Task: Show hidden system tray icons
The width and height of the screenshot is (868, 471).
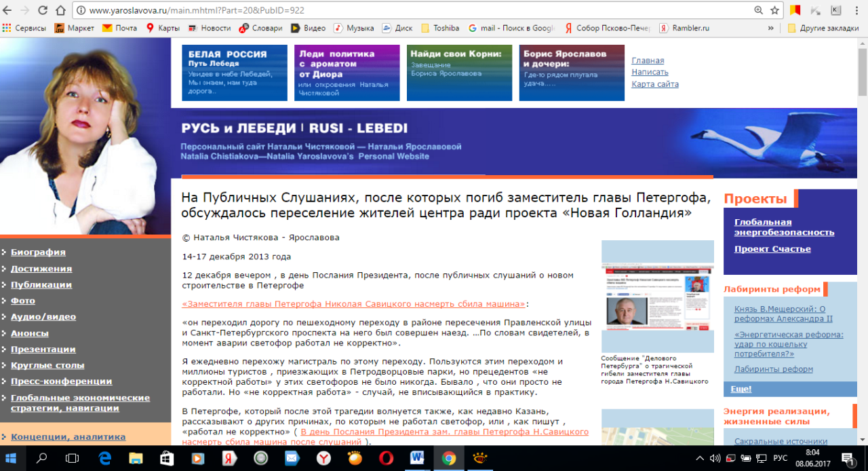Action: click(x=701, y=459)
